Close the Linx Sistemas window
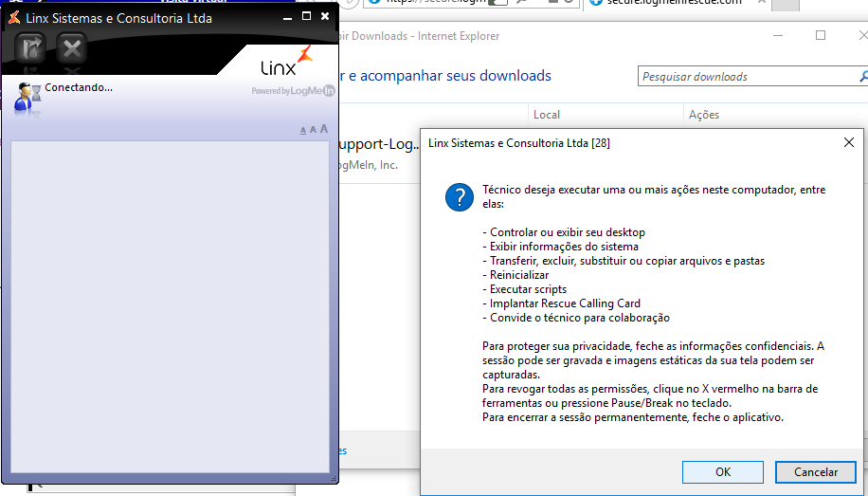 pos(325,17)
